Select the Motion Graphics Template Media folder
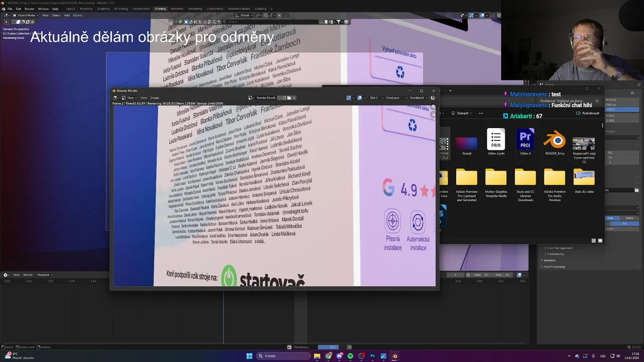644x362 pixels. click(x=496, y=184)
